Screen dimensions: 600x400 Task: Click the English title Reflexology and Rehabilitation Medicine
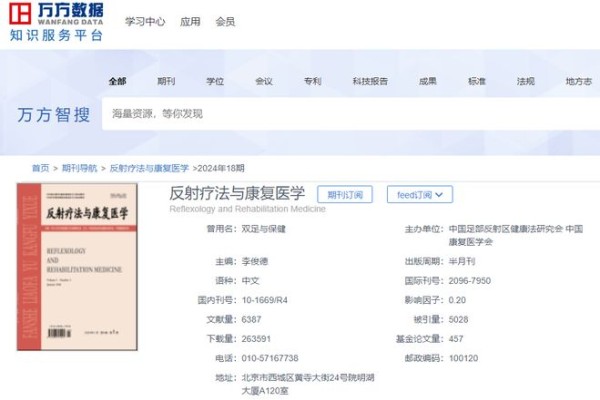(x=248, y=209)
